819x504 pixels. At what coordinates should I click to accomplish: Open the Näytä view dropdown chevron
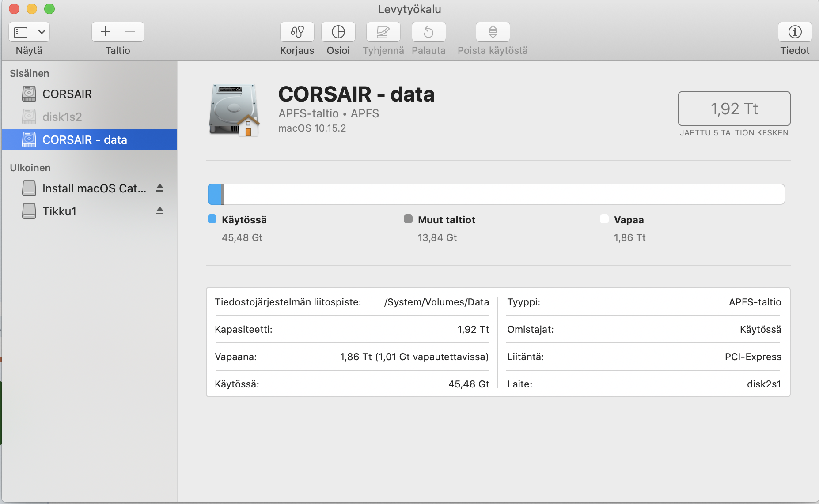tap(42, 32)
